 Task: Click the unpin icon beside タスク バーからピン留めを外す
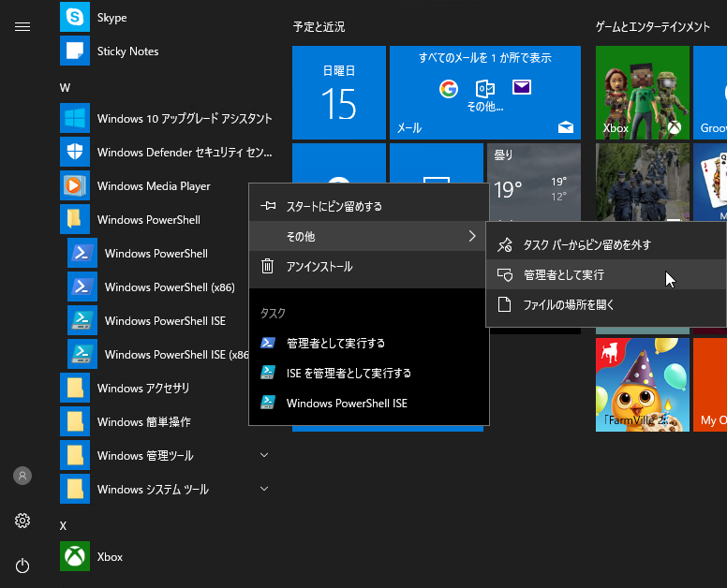tap(504, 244)
